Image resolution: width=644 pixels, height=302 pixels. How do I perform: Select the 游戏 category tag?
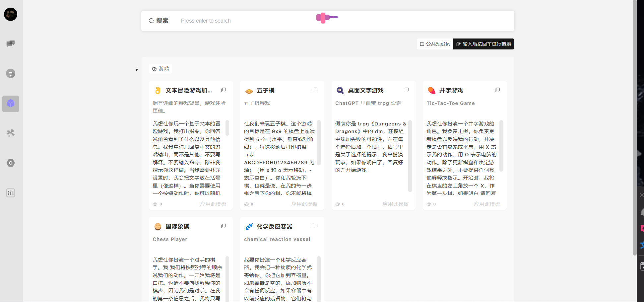point(161,69)
